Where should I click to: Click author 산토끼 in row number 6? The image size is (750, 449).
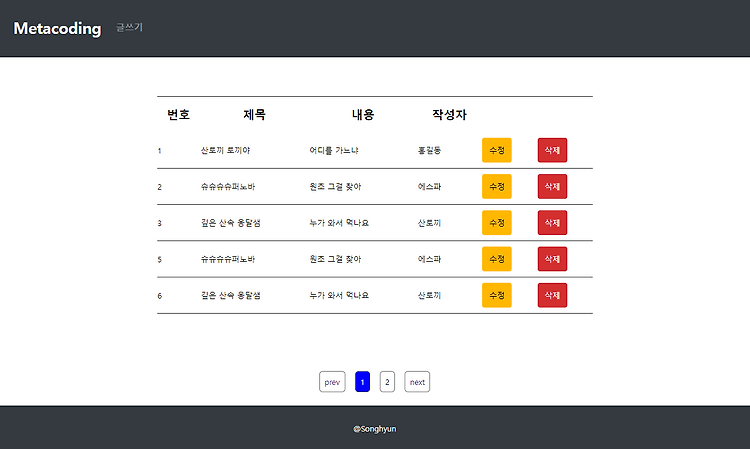click(x=430, y=296)
